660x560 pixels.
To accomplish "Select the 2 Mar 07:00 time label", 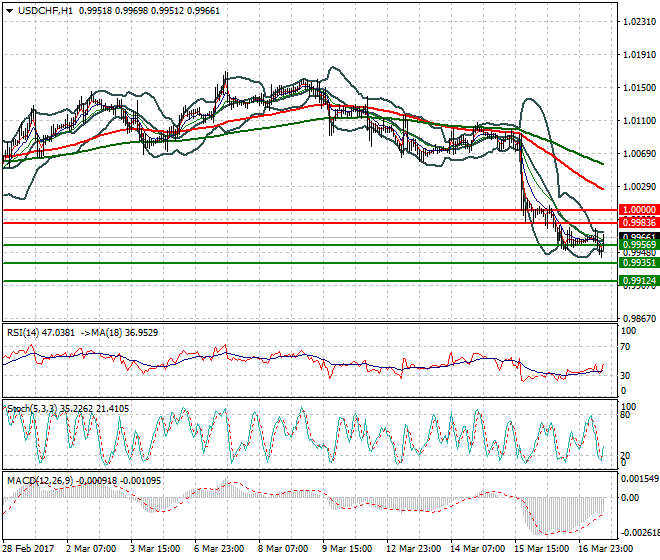I will click(91, 549).
